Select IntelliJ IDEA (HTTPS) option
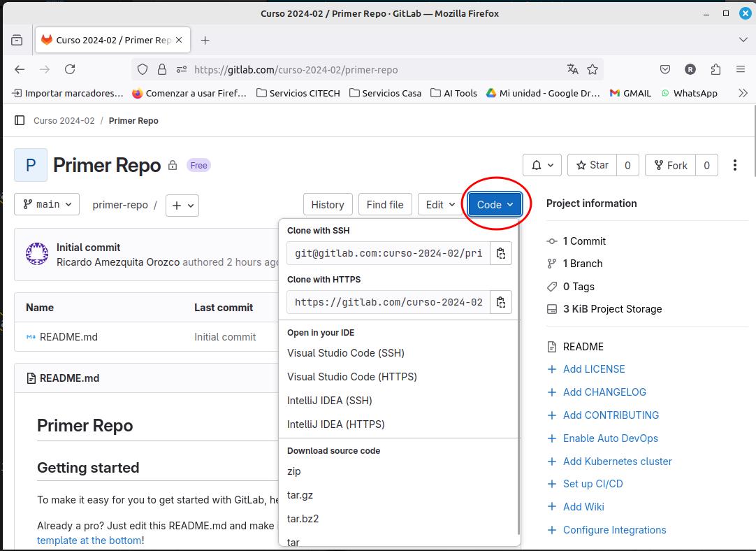756x551 pixels. tap(336, 424)
